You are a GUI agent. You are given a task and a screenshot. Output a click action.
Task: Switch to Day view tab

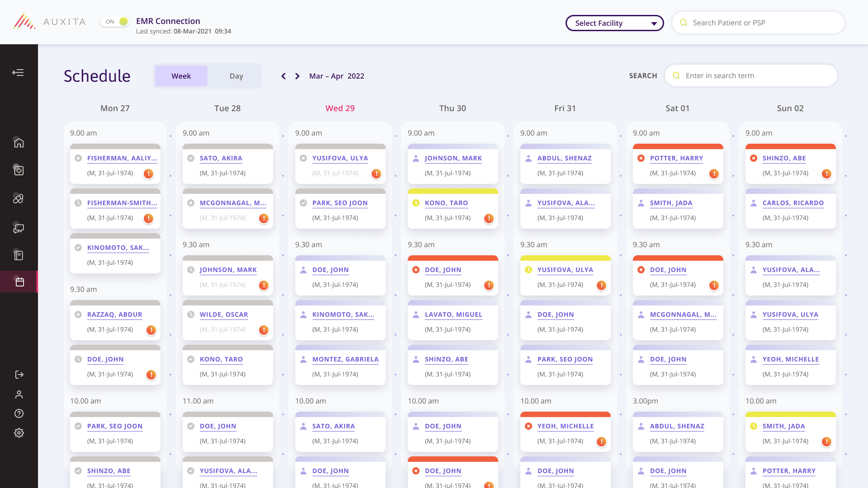(x=236, y=76)
